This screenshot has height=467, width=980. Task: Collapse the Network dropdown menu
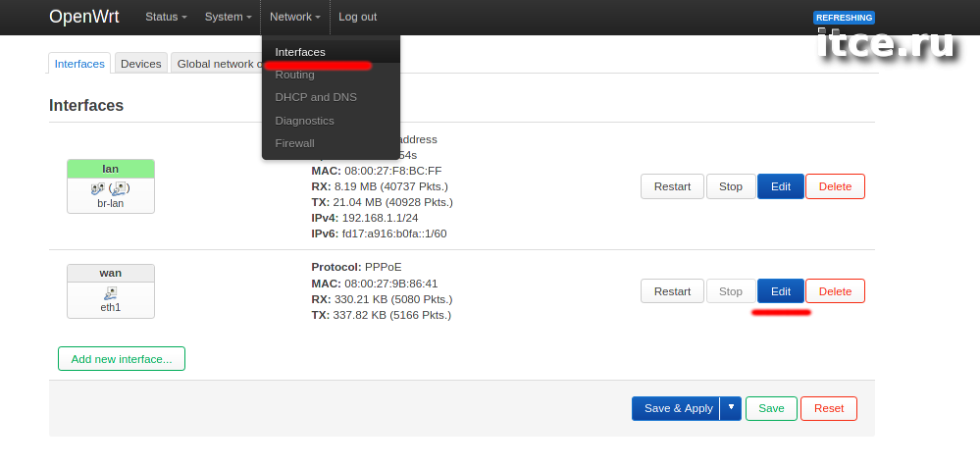295,17
